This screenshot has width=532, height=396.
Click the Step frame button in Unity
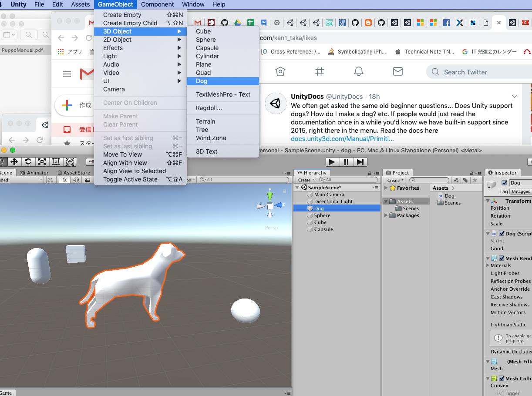coord(360,162)
